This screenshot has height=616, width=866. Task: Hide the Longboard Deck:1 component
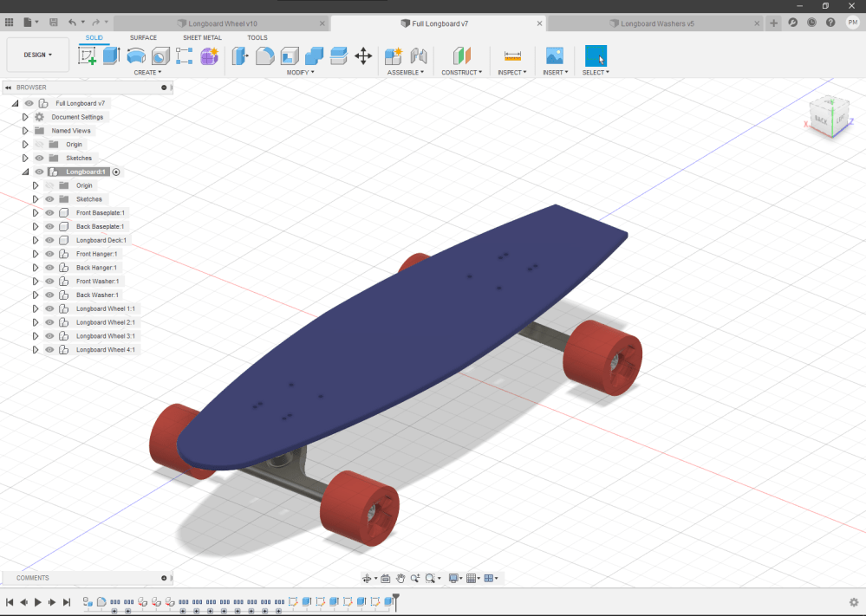49,240
